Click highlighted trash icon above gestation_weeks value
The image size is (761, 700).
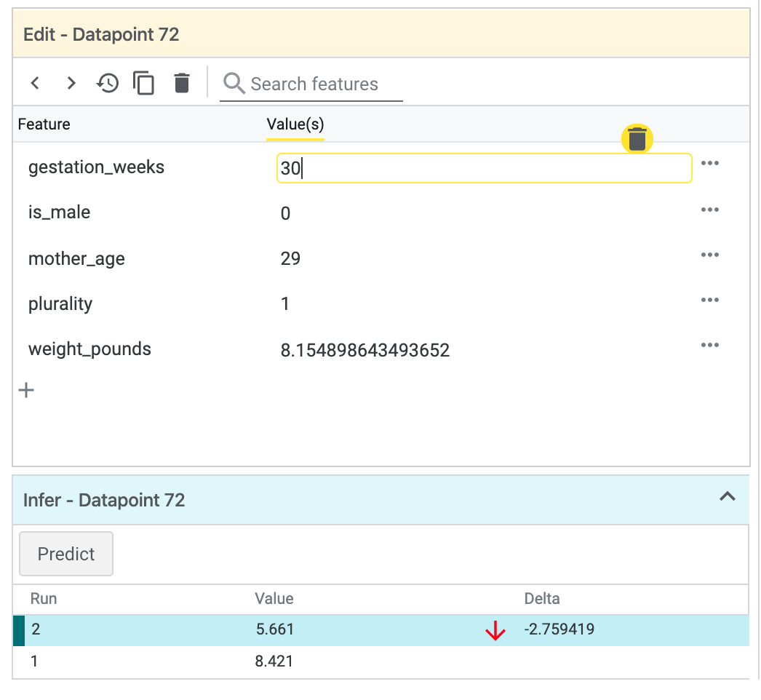click(637, 138)
